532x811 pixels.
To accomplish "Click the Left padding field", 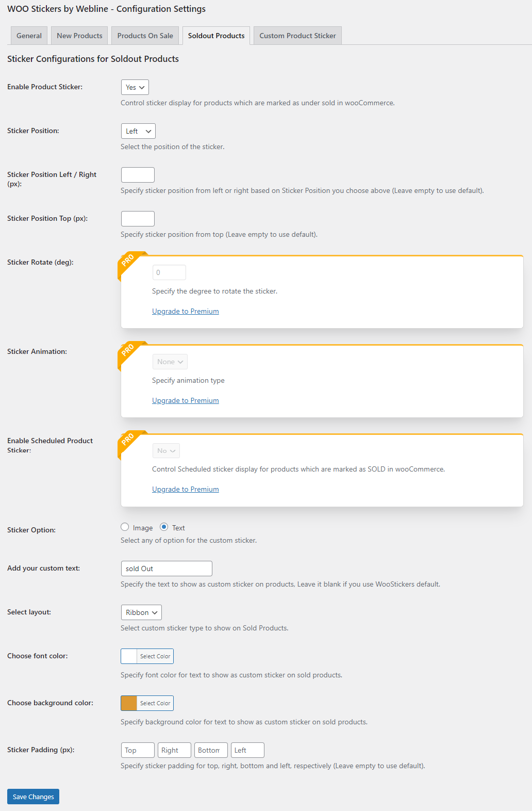I will tap(247, 750).
